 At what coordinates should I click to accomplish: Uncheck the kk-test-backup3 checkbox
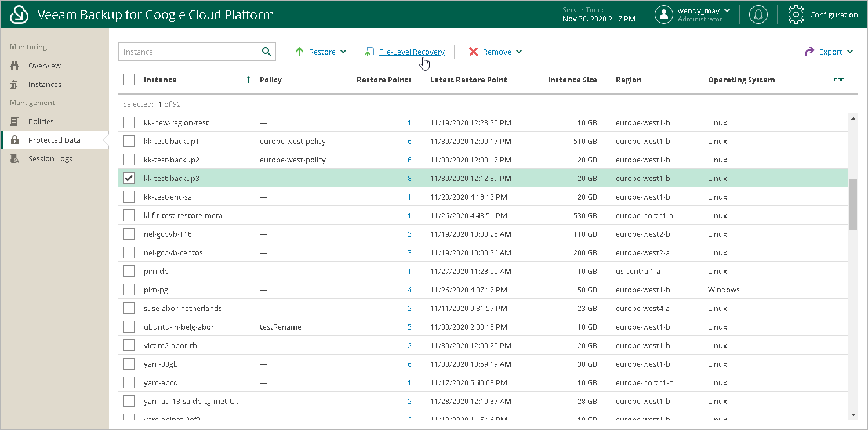click(129, 179)
